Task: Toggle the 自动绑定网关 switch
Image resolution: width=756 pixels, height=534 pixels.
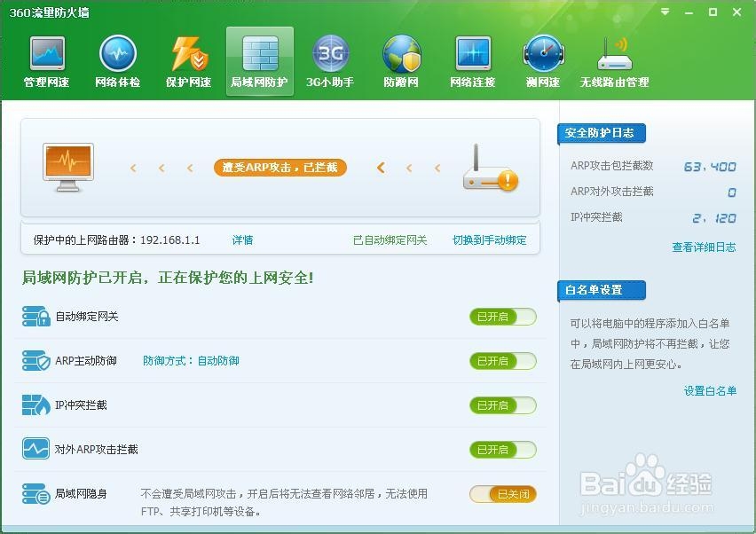Action: tap(503, 317)
